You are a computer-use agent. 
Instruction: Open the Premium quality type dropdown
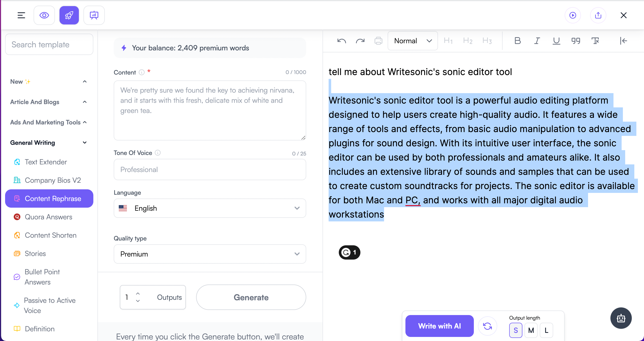click(210, 254)
